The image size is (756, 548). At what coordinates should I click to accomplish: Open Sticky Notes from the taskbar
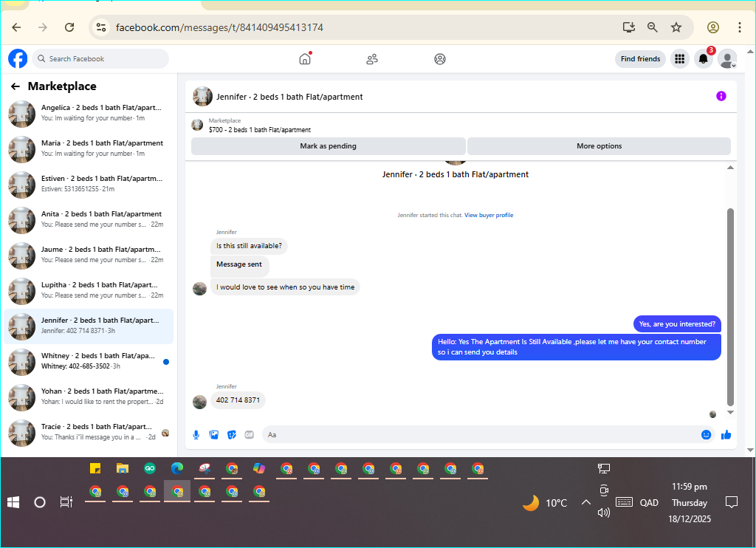95,468
